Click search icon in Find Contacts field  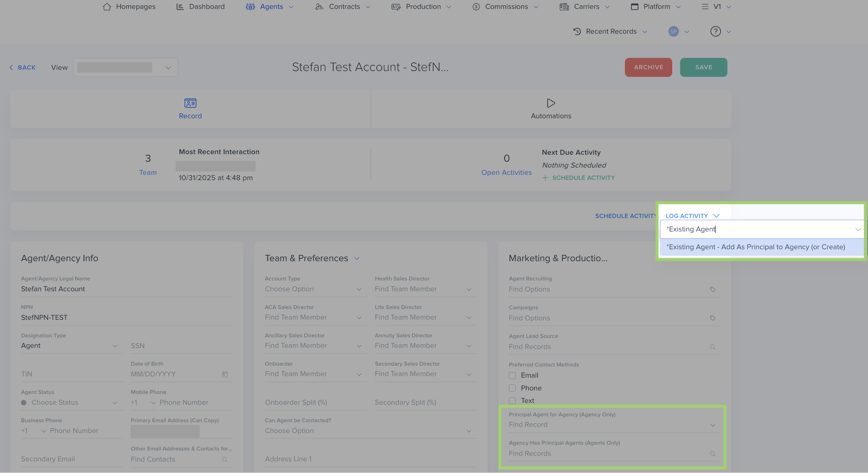[225, 459]
